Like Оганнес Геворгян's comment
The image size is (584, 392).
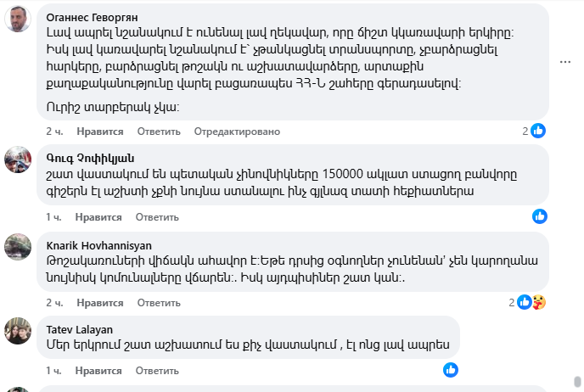click(x=100, y=132)
